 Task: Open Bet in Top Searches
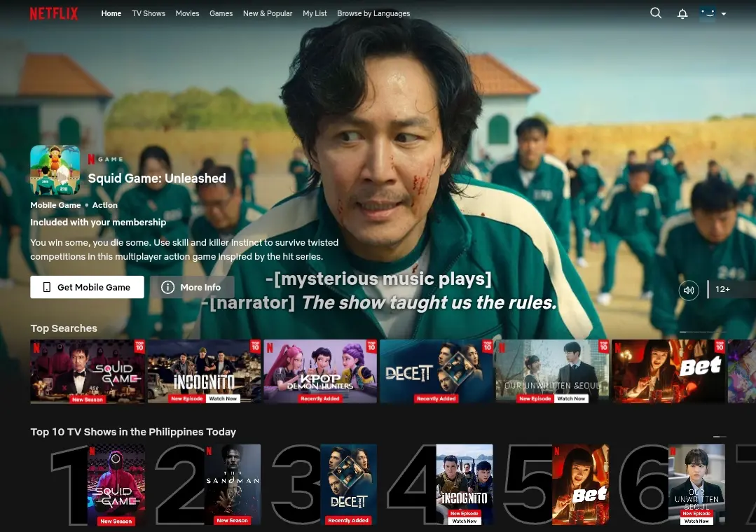(x=668, y=372)
